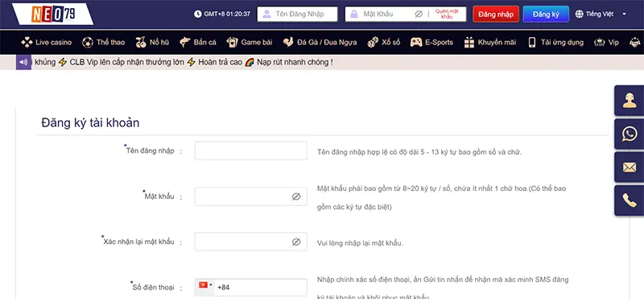This screenshot has height=299, width=644.
Task: Click Quên mật khẩu link
Action: (x=447, y=14)
